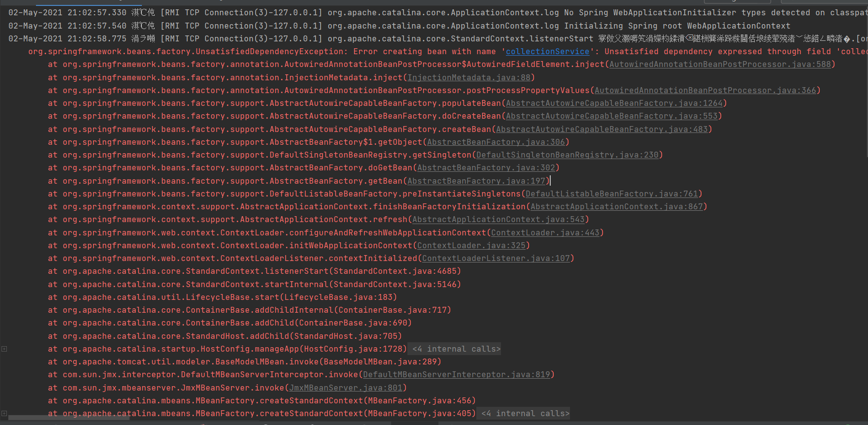The image size is (868, 425).
Task: Open DefaultListableBeanFactory.java:761 link
Action: pos(611,194)
